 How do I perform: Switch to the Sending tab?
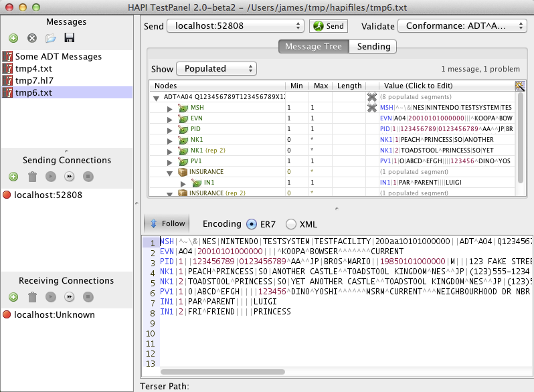373,47
